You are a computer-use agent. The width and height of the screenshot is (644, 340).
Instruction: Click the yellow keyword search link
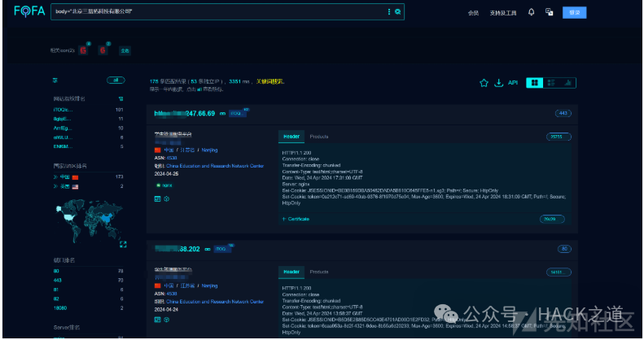[269, 81]
